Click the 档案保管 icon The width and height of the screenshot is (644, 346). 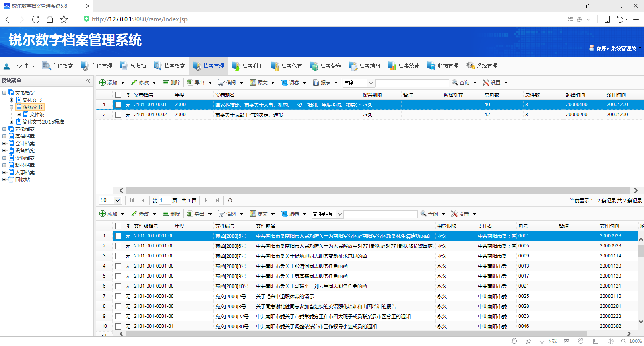click(275, 66)
